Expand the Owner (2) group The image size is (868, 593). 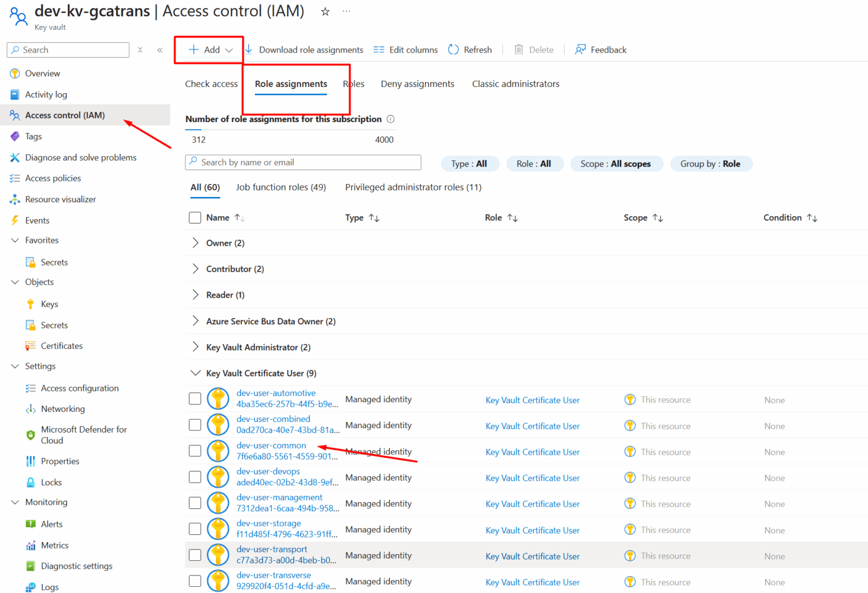pyautogui.click(x=195, y=242)
